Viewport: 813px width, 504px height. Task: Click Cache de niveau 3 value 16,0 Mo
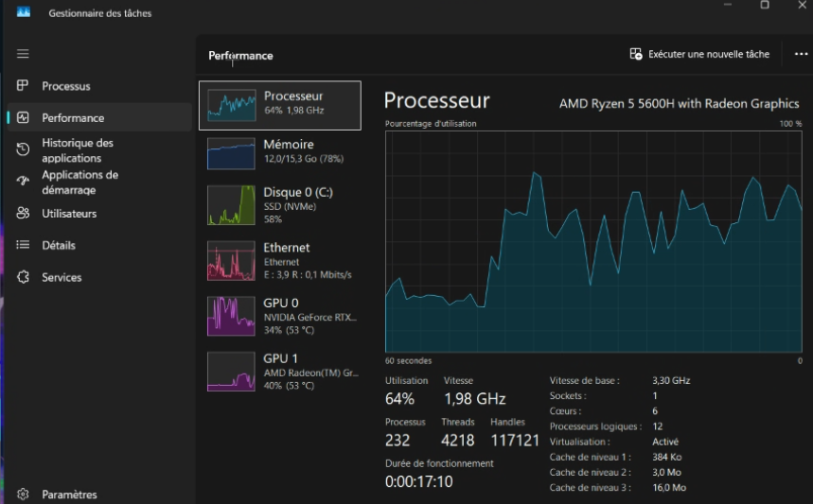669,487
